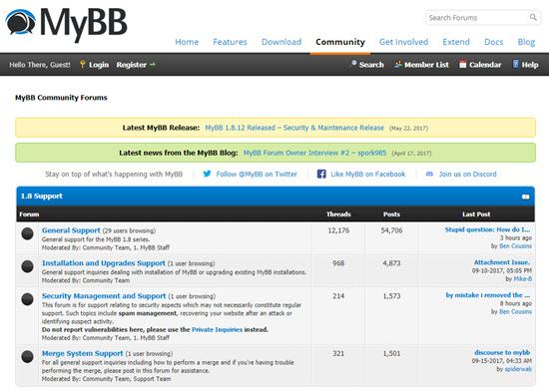Open last post 'by mistake i removed the ...'
549x392 pixels.
coord(488,295)
